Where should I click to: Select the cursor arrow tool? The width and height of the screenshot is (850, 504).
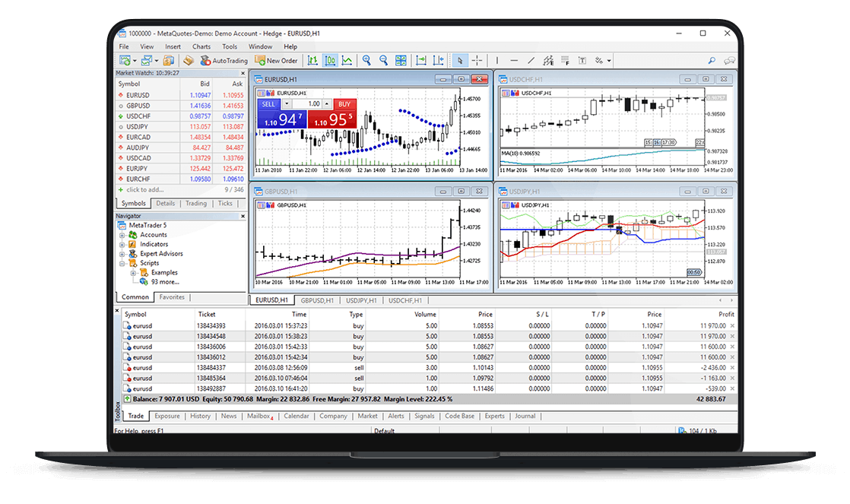pyautogui.click(x=461, y=60)
